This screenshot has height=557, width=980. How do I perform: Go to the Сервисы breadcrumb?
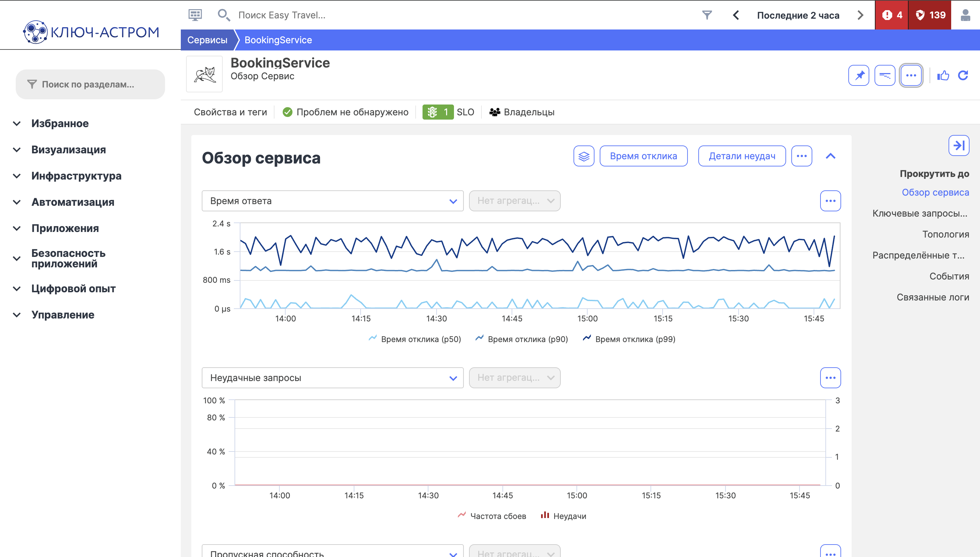point(207,40)
